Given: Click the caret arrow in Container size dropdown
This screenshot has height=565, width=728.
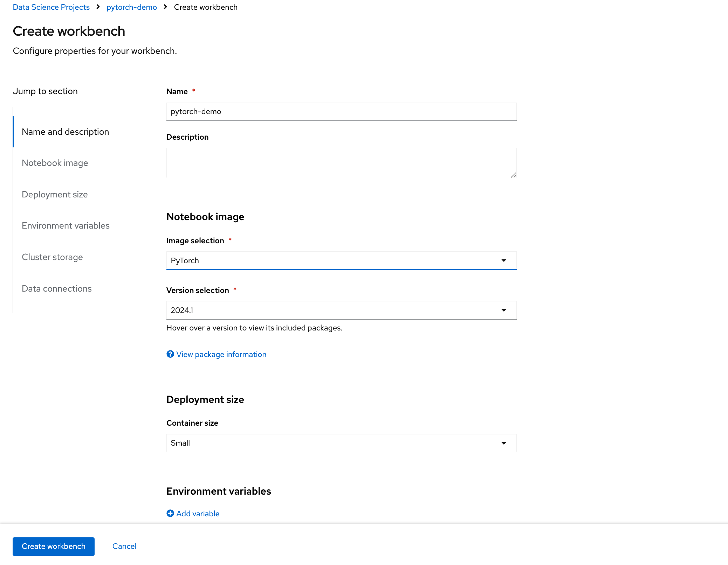Looking at the screenshot, I should click(x=504, y=443).
